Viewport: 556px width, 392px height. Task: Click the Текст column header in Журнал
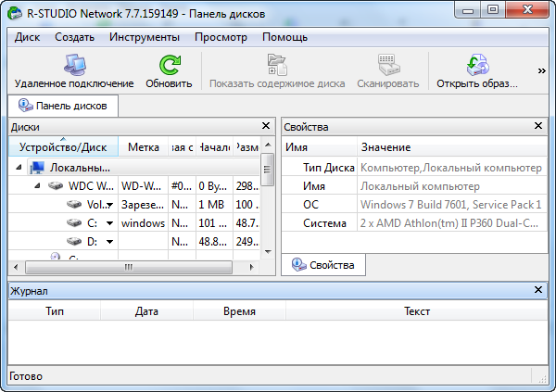pos(417,311)
